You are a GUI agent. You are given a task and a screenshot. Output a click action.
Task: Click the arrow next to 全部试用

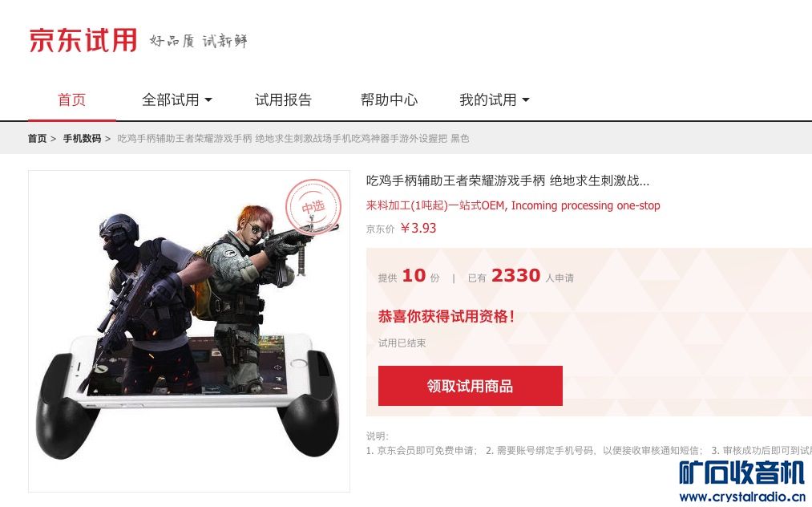click(208, 99)
